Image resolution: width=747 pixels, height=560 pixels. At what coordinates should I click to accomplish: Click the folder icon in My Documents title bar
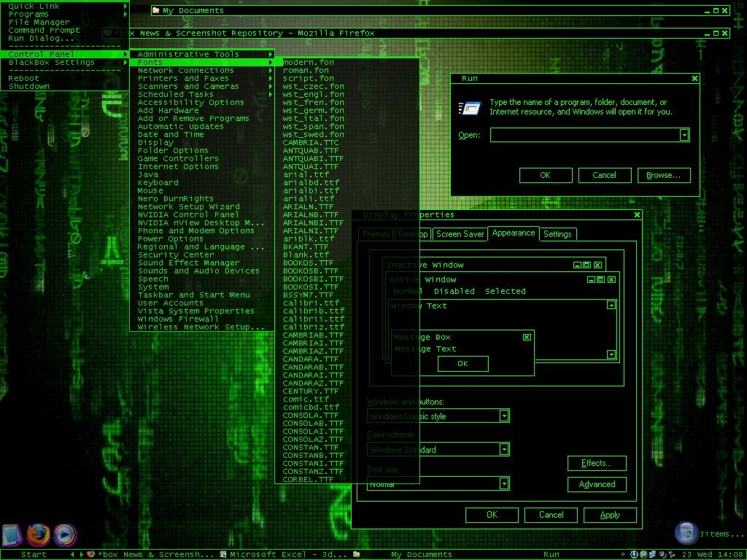point(156,10)
